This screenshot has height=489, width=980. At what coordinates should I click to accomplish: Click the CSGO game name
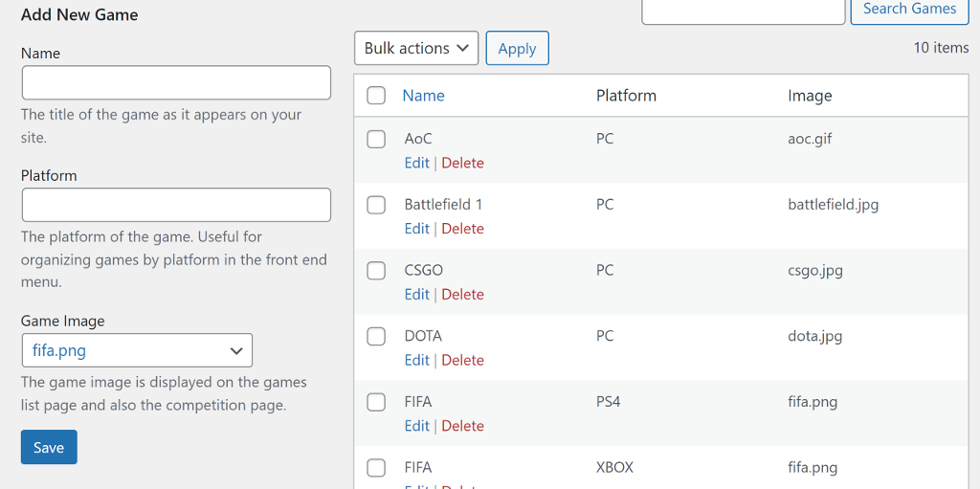(x=424, y=271)
